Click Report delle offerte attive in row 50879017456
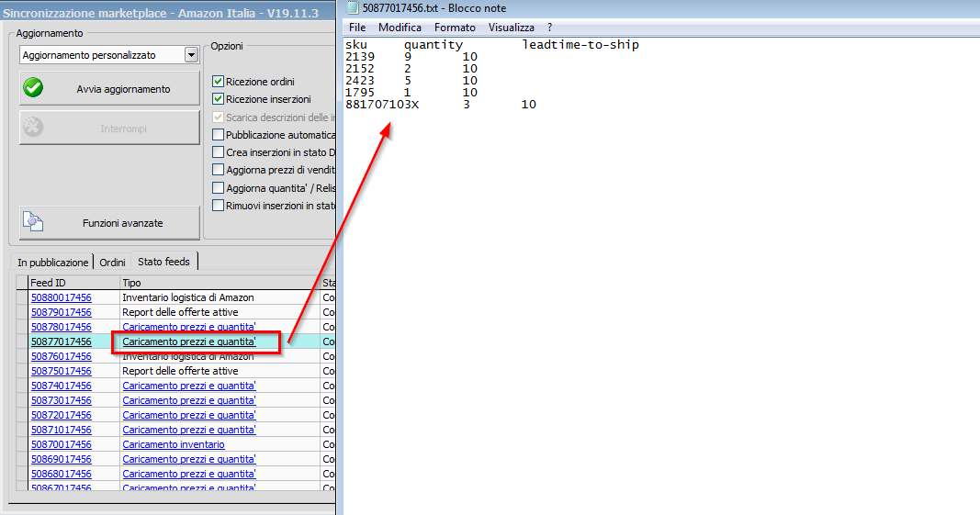980x515 pixels. coord(180,312)
